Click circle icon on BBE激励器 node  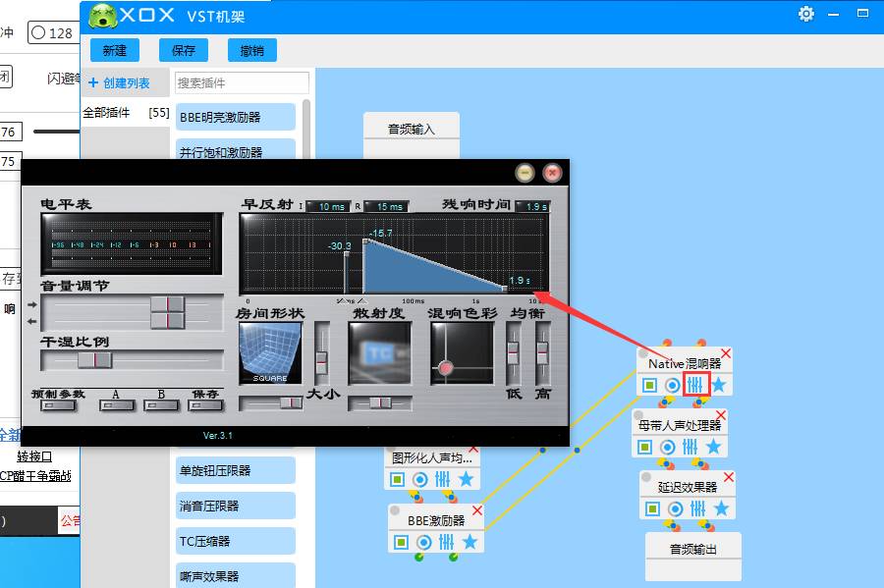click(424, 543)
